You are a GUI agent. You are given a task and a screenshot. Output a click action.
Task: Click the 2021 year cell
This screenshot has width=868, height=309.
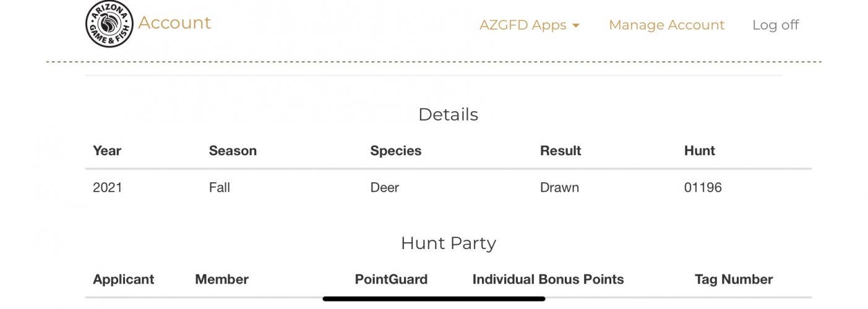pyautogui.click(x=107, y=188)
